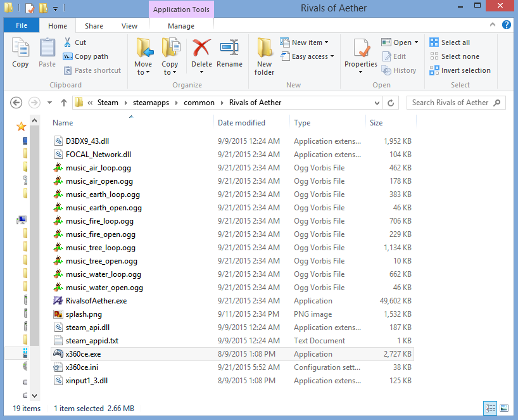
Task: Click the Favorites star in navigation pane
Action: pyautogui.click(x=22, y=126)
